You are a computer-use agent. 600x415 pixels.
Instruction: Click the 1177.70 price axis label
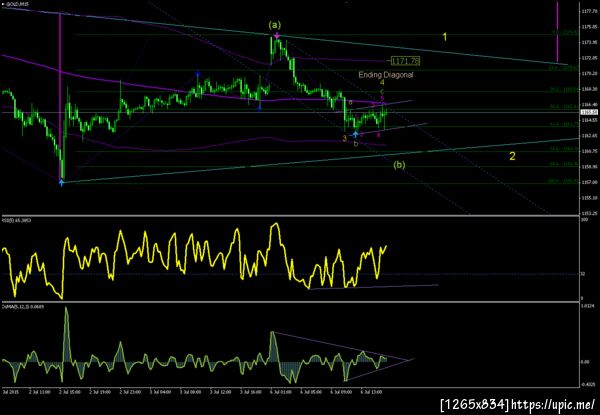click(x=588, y=11)
